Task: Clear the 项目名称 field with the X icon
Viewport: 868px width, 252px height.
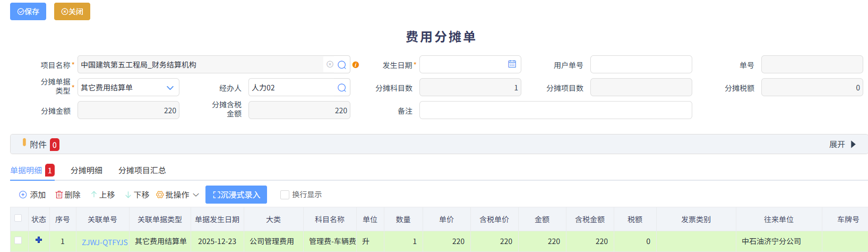Action: (330, 64)
